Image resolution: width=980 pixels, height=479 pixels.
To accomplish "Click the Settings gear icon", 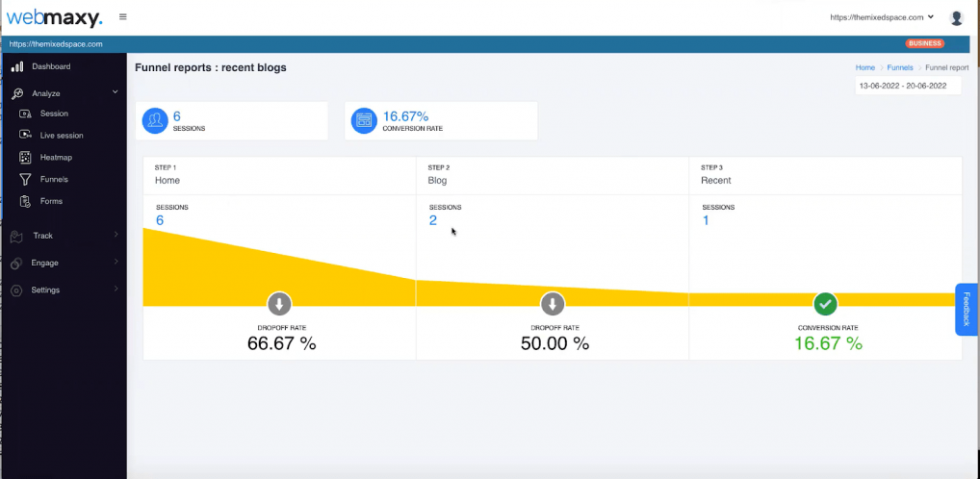I will 17,290.
